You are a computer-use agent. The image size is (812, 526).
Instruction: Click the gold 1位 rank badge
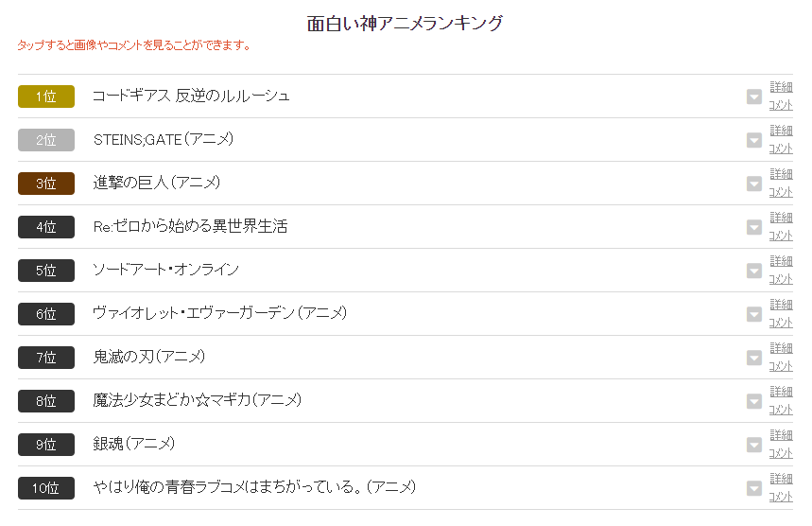[x=46, y=96]
